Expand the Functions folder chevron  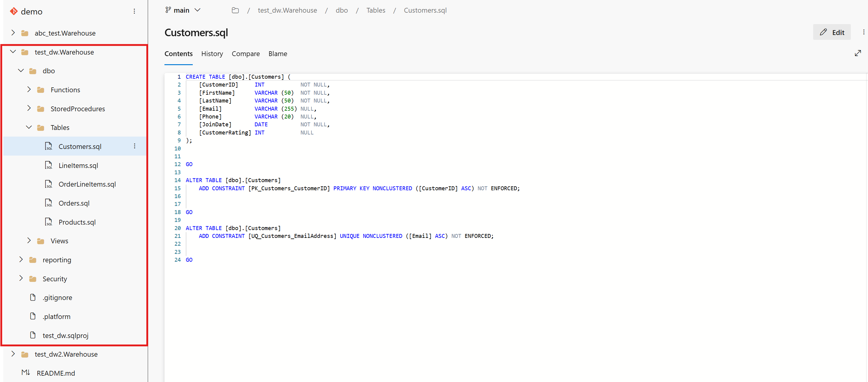(x=29, y=90)
